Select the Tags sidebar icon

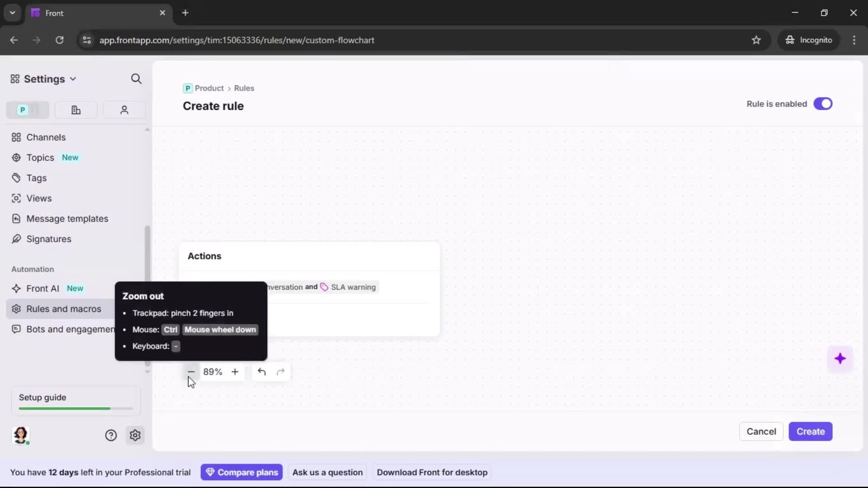[x=35, y=178]
